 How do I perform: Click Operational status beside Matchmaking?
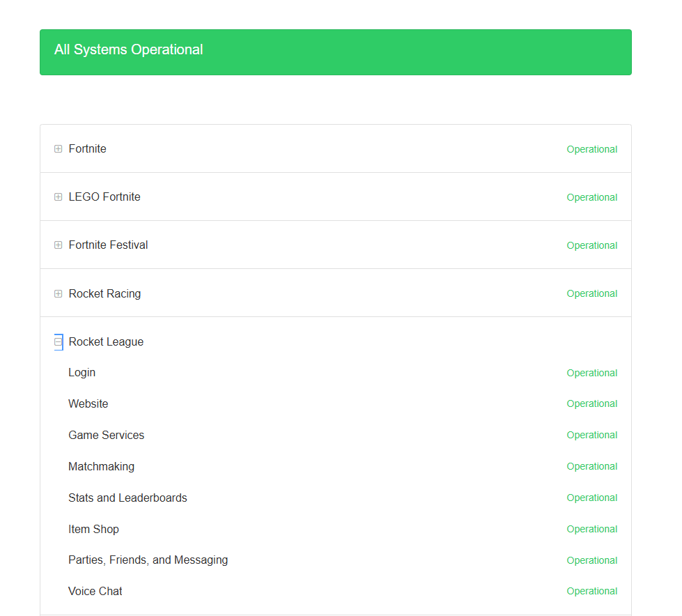(x=592, y=466)
